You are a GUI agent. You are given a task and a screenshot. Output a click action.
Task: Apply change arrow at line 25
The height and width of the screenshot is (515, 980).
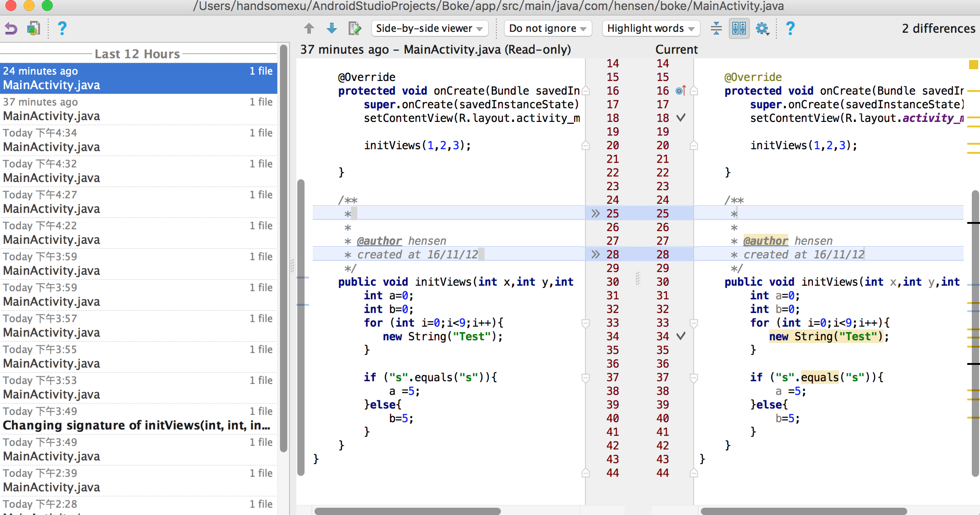tap(595, 213)
